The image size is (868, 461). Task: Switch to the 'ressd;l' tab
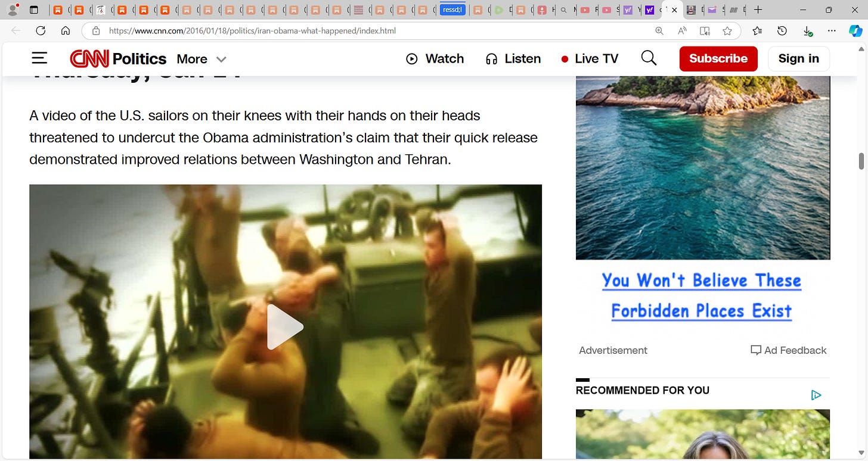(x=452, y=10)
